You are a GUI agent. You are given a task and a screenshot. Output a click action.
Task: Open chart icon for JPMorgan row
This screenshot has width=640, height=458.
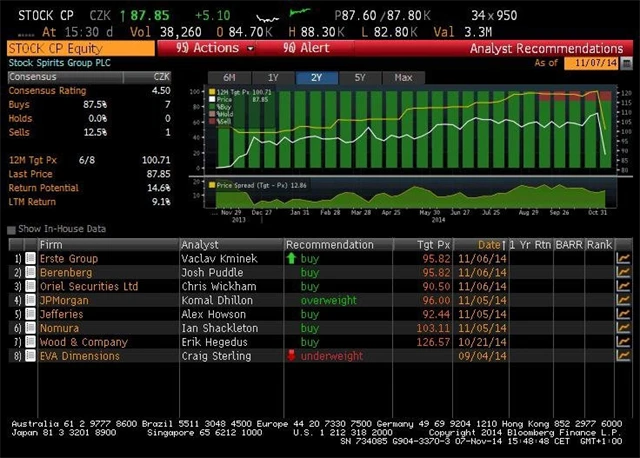coord(623,300)
